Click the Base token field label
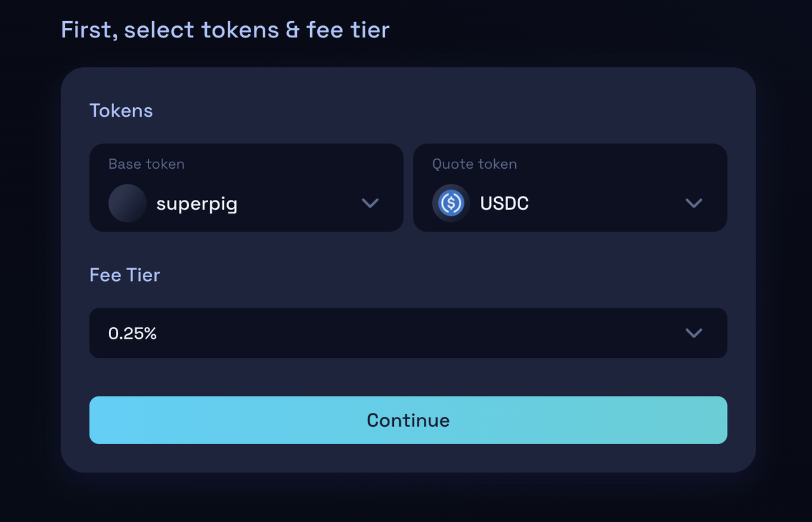 147,164
